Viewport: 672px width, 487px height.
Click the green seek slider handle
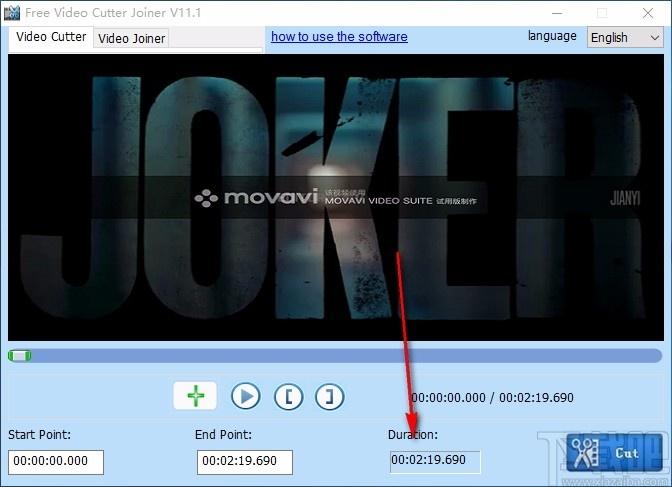20,355
